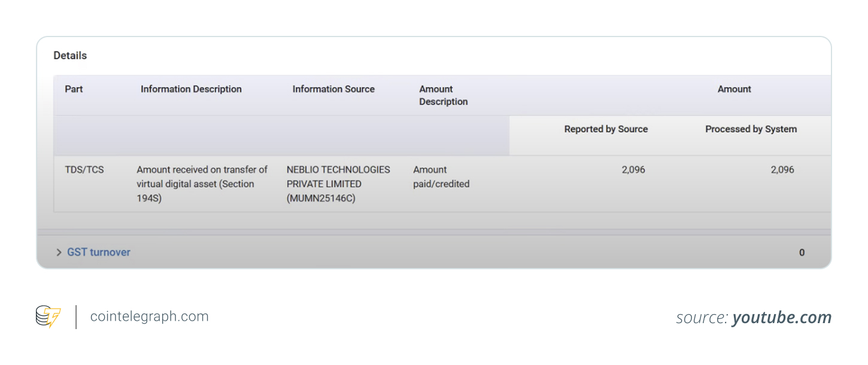Click the Amount column header
Screen dimensions: 868x365
point(734,89)
